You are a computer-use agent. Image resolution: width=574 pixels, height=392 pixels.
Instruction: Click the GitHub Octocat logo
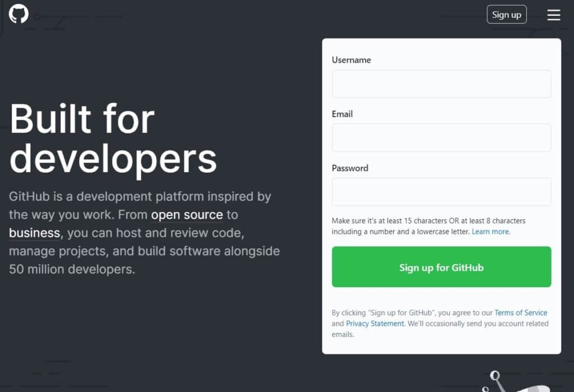(x=18, y=14)
